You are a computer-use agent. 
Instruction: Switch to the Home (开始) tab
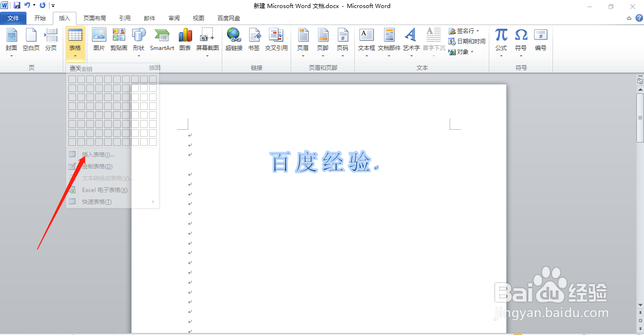click(40, 18)
